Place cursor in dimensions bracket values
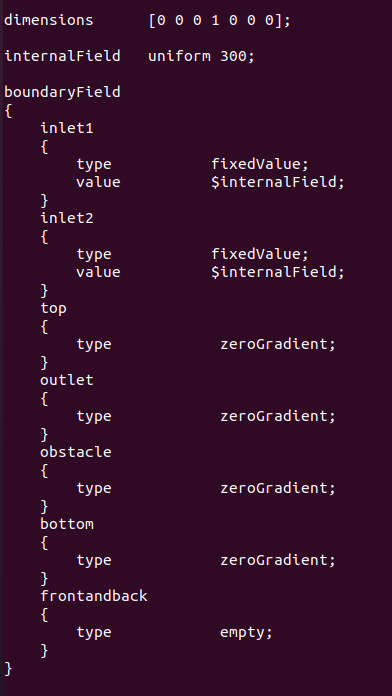 coord(219,20)
